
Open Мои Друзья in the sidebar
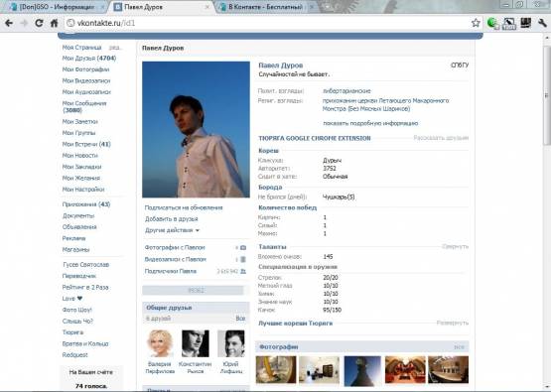coord(89,59)
